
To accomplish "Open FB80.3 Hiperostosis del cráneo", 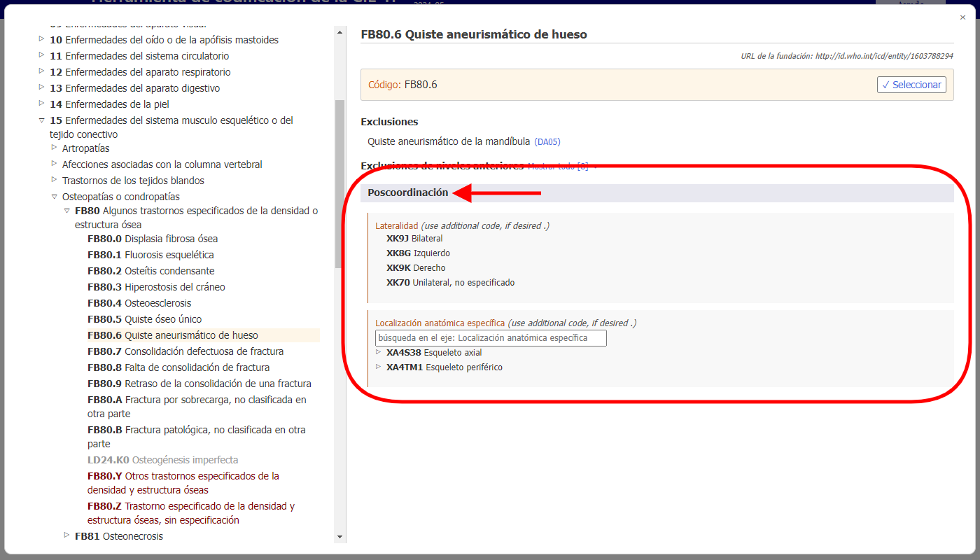I will (156, 287).
